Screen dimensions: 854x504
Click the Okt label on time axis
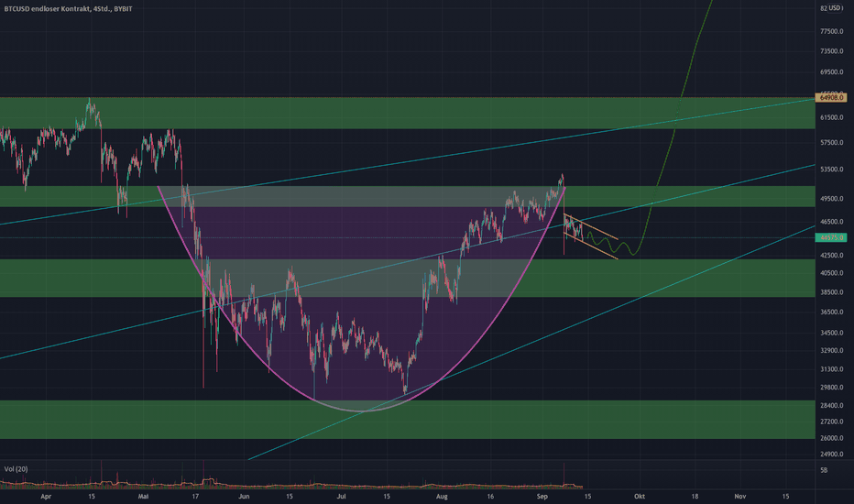click(640, 497)
